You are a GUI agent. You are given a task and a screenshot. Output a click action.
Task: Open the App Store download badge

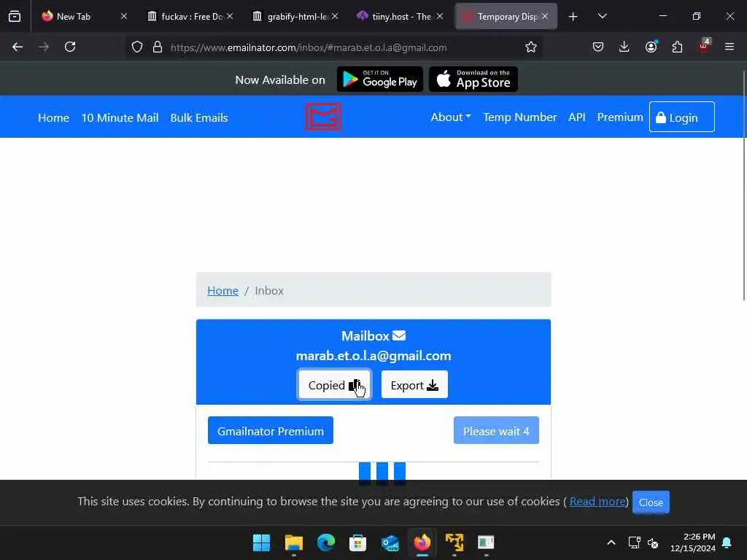click(473, 79)
